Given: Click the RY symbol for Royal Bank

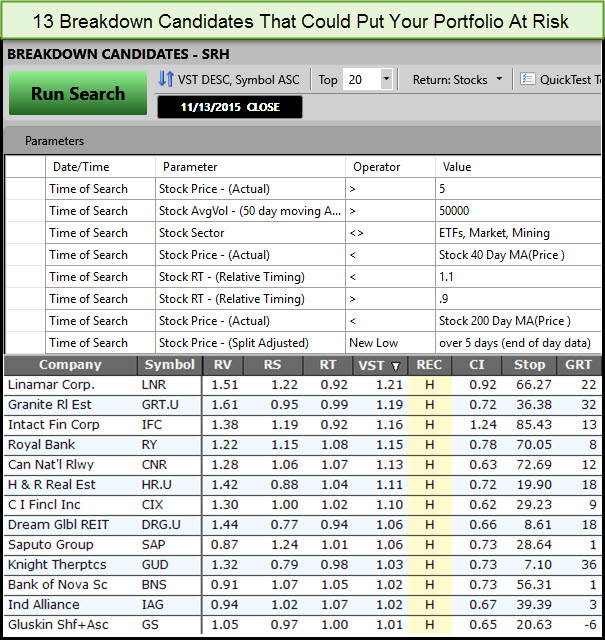Looking at the screenshot, I should pos(149,445).
